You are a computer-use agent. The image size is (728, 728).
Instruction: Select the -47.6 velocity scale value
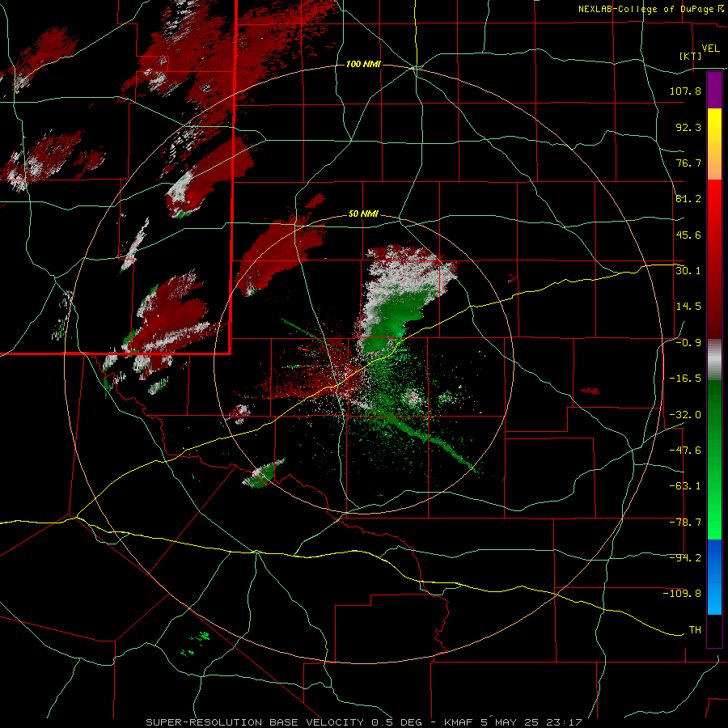tap(685, 451)
